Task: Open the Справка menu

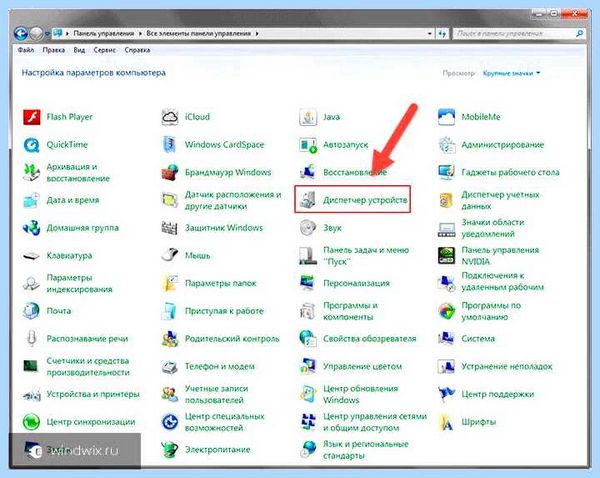Action: pyautogui.click(x=137, y=50)
